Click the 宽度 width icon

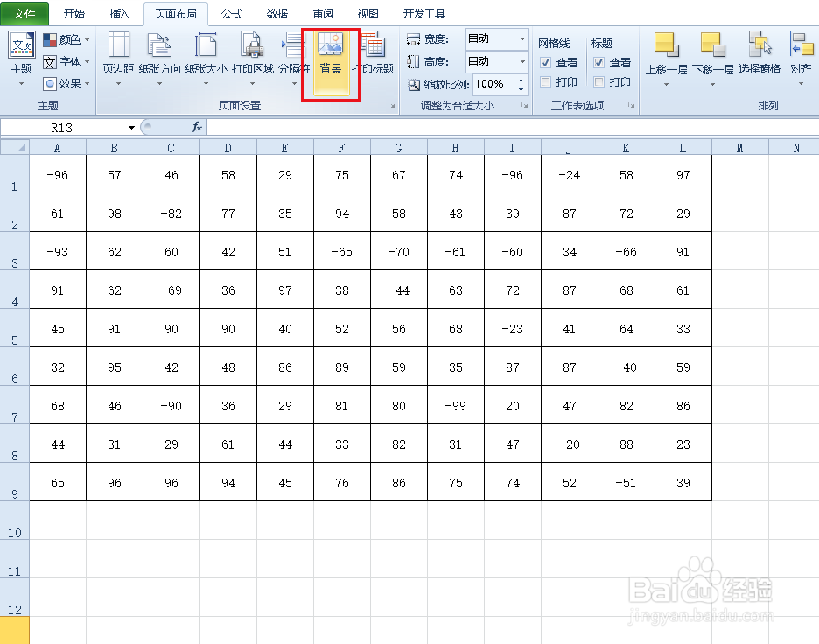413,39
